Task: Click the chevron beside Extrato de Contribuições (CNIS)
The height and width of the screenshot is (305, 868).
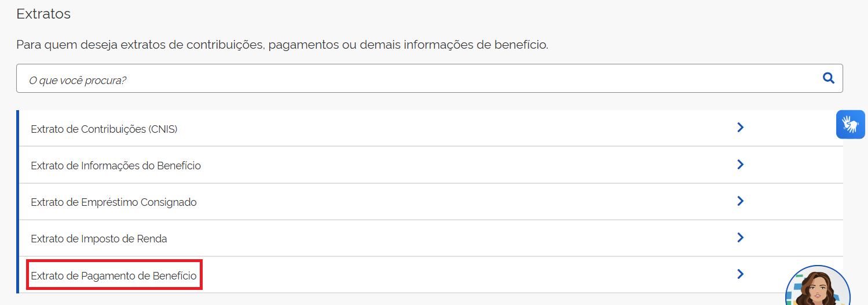Action: [739, 128]
